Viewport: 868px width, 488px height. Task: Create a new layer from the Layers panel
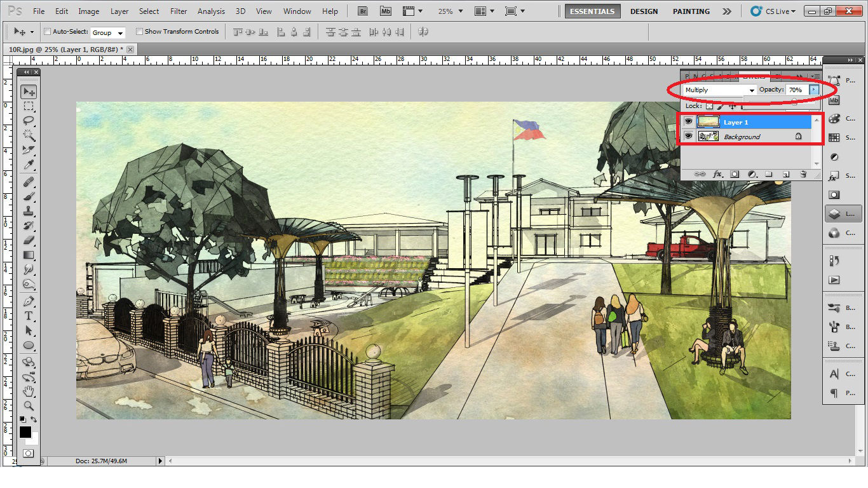click(787, 174)
